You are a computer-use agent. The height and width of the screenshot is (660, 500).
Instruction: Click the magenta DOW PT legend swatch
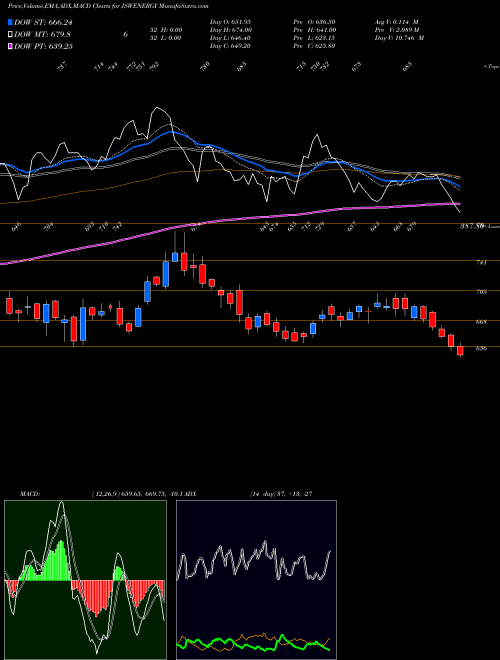click(x=10, y=46)
